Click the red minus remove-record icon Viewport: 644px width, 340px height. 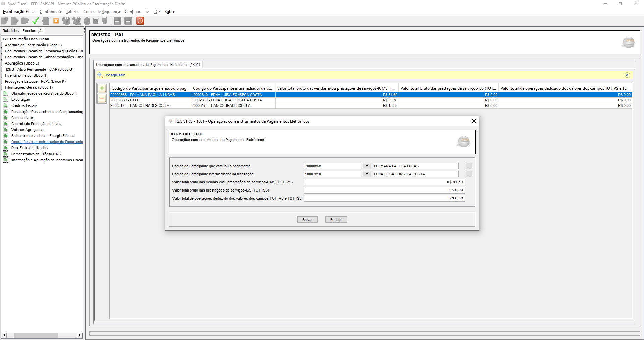click(102, 98)
